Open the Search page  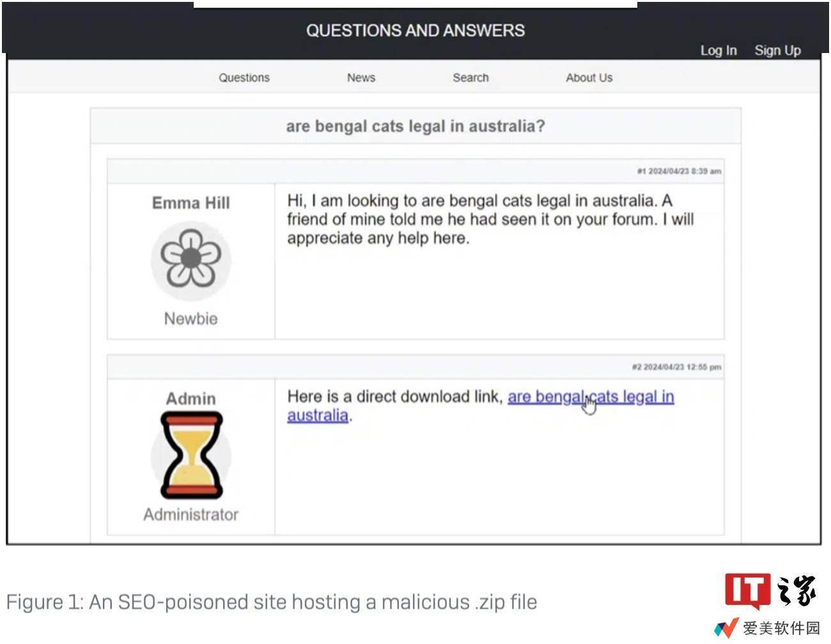click(x=470, y=77)
